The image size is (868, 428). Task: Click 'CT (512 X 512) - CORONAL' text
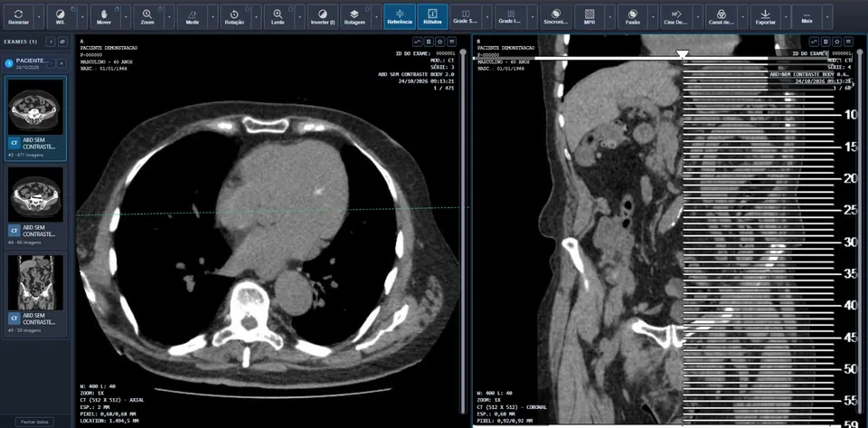point(512,407)
